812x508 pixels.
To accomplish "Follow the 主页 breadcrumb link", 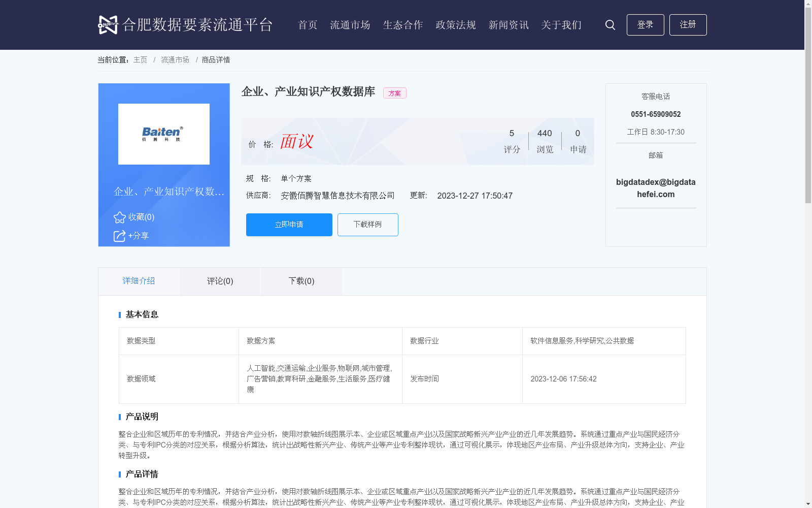I will click(140, 60).
